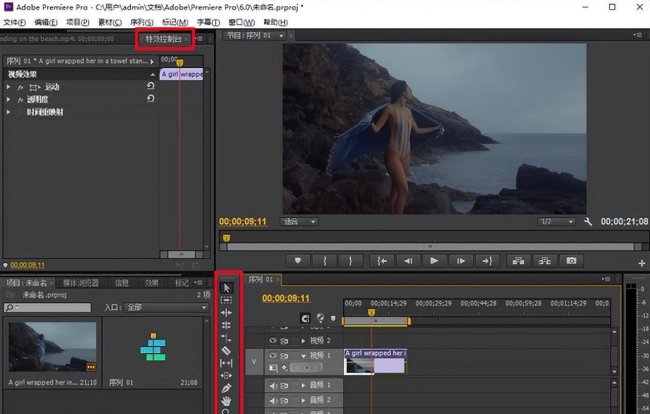
Task: Select the Razor tool
Action: coord(226,351)
